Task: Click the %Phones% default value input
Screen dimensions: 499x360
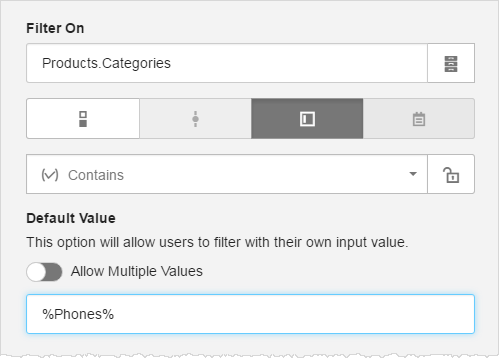Action: click(250, 314)
